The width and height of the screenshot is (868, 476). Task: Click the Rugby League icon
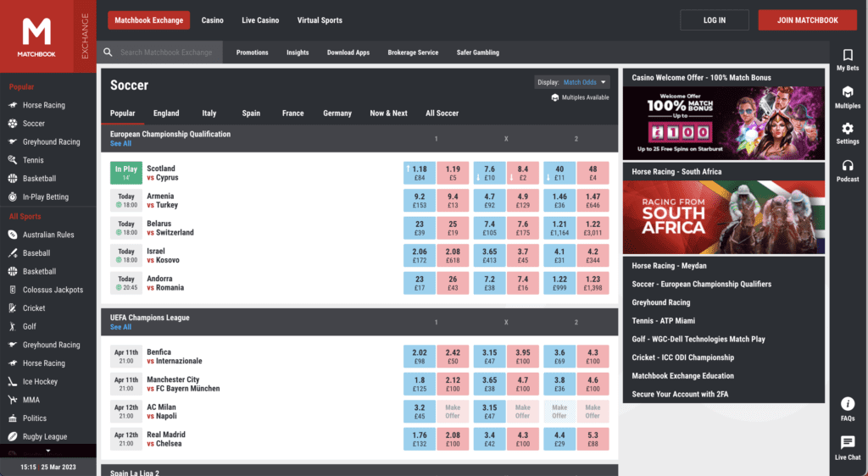coord(13,436)
